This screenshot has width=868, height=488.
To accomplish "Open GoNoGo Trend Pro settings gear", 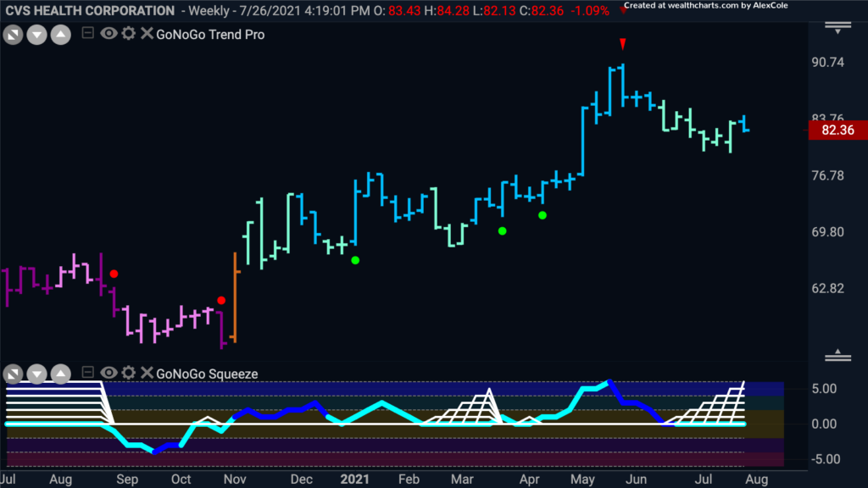I will tap(129, 34).
